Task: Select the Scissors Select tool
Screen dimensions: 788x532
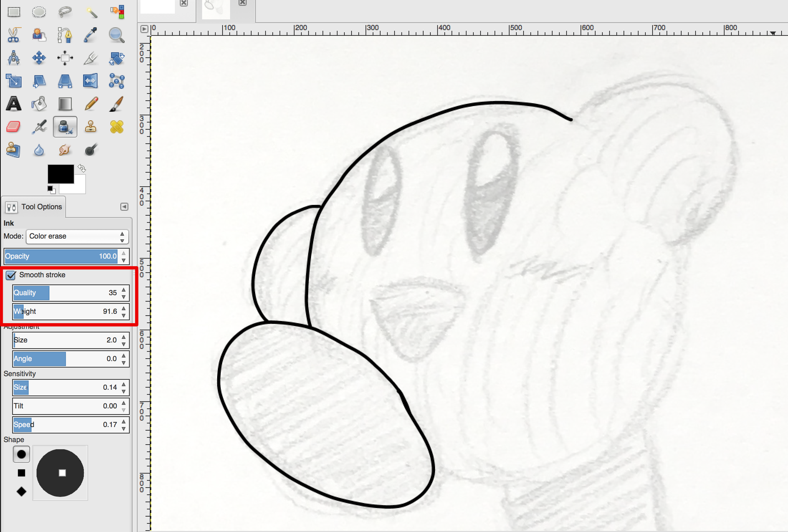Action: [14, 35]
